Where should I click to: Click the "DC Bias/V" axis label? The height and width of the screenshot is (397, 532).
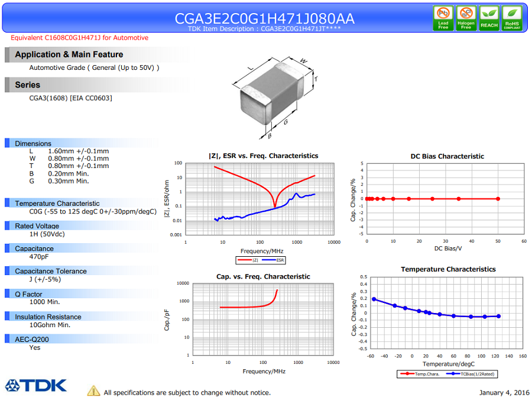pyautogui.click(x=448, y=248)
